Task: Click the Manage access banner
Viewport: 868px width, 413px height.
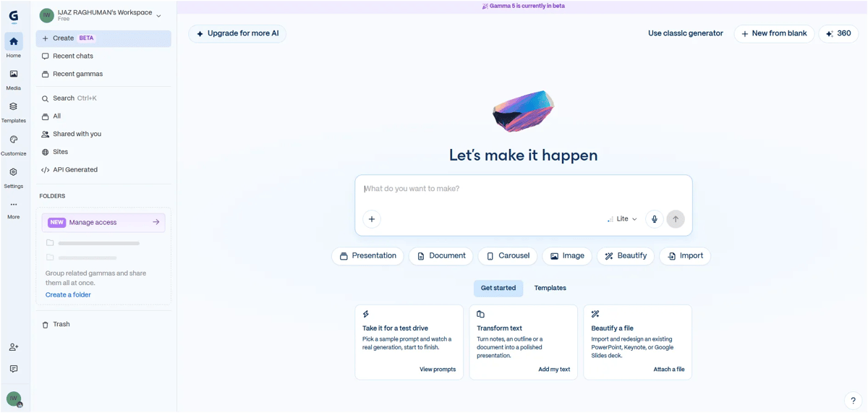Action: 103,223
